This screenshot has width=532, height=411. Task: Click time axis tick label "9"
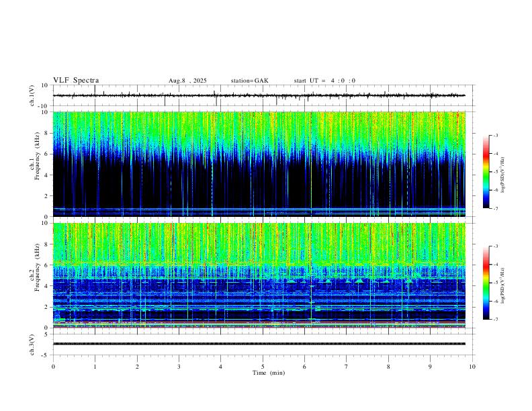(430, 367)
